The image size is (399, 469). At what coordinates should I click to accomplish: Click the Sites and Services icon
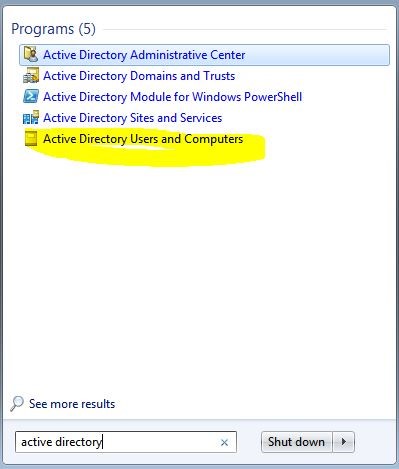pos(31,118)
